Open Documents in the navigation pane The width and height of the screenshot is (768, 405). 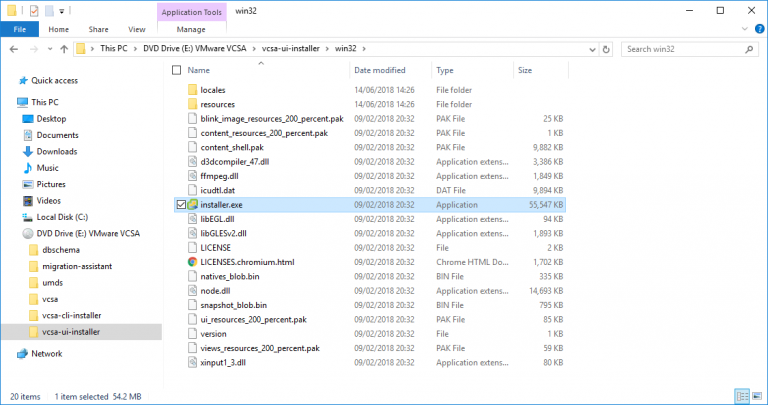(57, 135)
